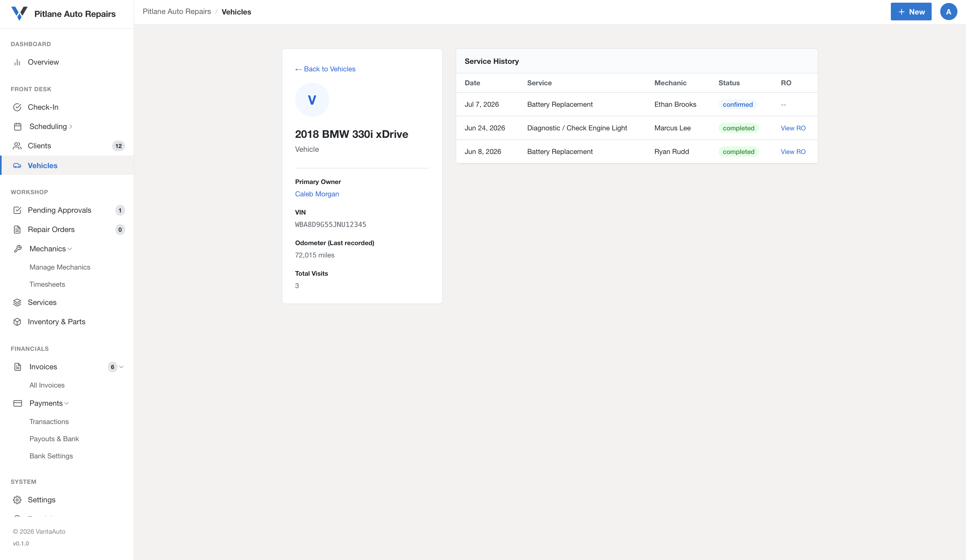Click the Check-In checkmark circle icon

(x=17, y=107)
